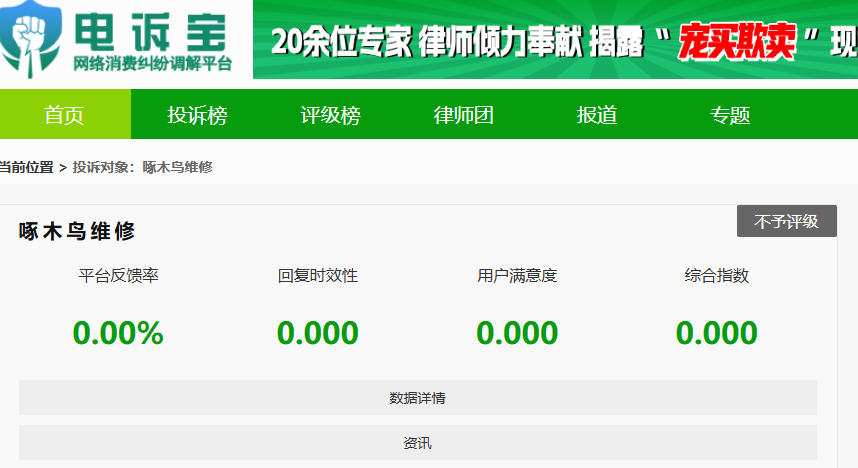Click the 综合指数 label
Viewport: 858px width, 468px height.
coord(717,275)
